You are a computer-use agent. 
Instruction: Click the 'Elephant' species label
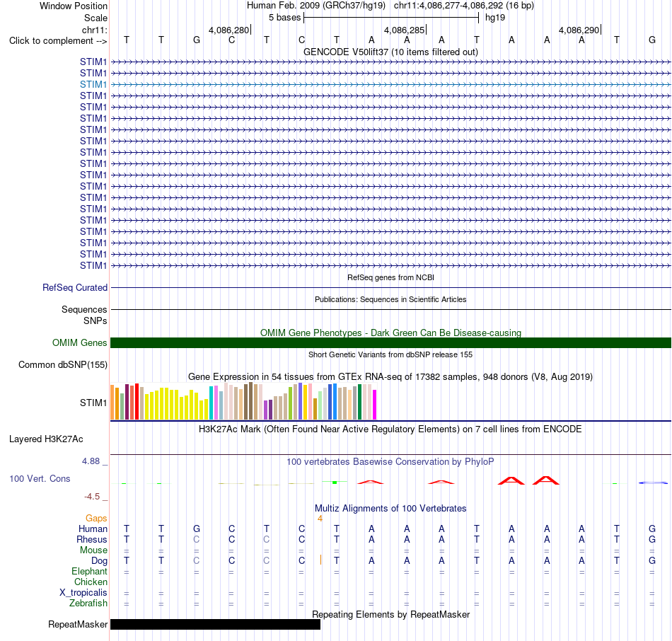point(89,572)
